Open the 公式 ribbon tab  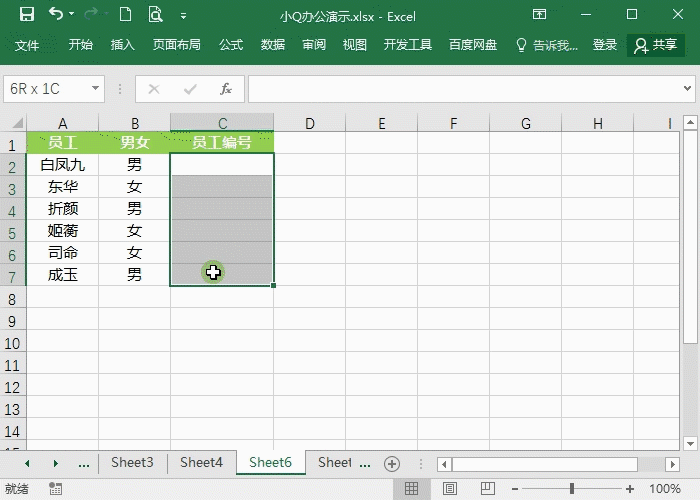pyautogui.click(x=231, y=45)
